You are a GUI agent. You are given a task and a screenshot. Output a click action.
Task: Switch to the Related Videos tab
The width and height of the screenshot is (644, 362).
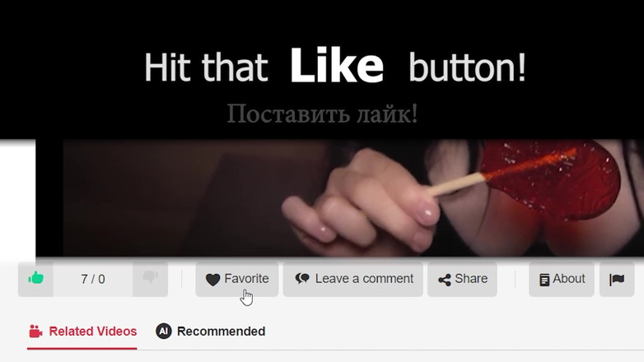coord(93,332)
